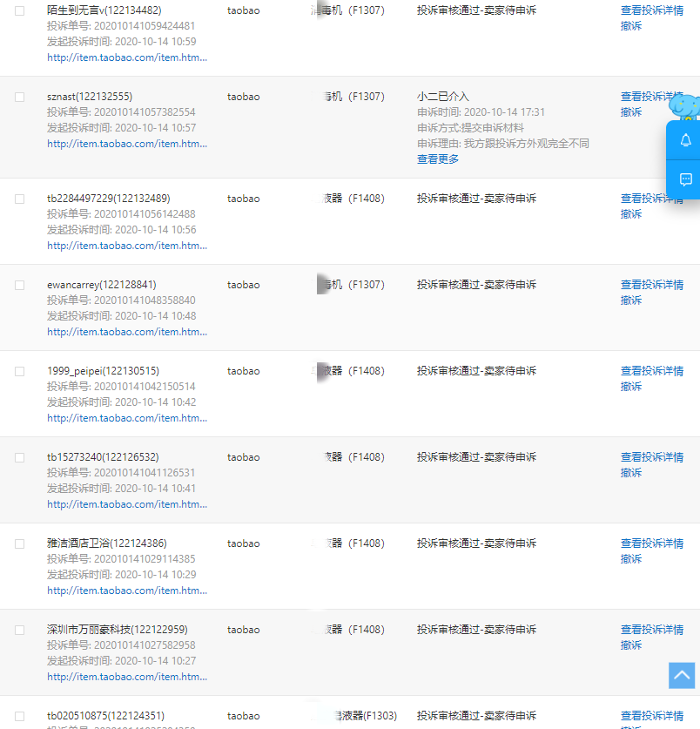Click 撤诉 for 雅洁酒店卫浴 complaint

click(x=630, y=559)
